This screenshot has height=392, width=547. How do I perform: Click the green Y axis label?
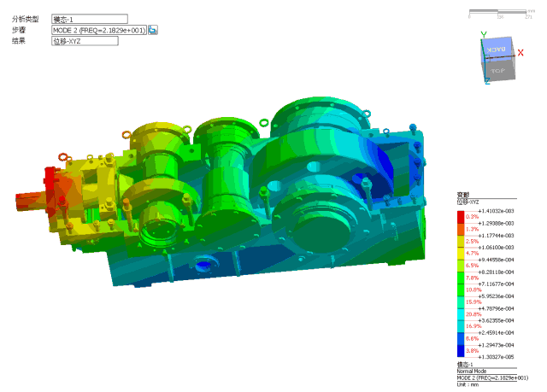tap(484, 34)
